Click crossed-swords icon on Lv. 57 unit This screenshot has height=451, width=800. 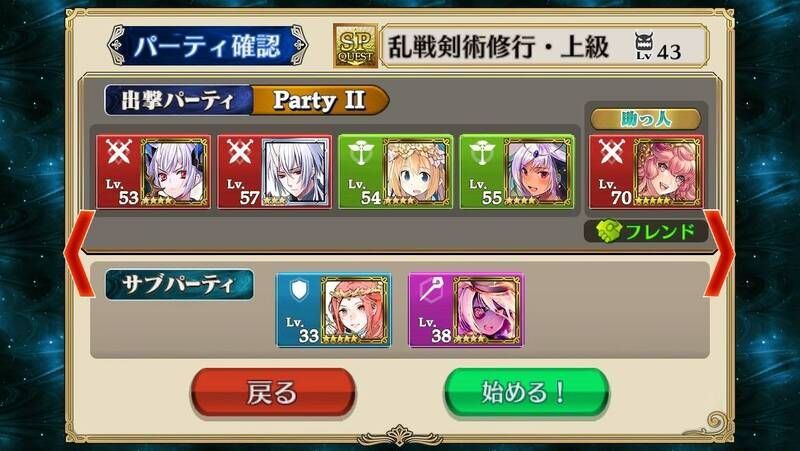(240, 152)
